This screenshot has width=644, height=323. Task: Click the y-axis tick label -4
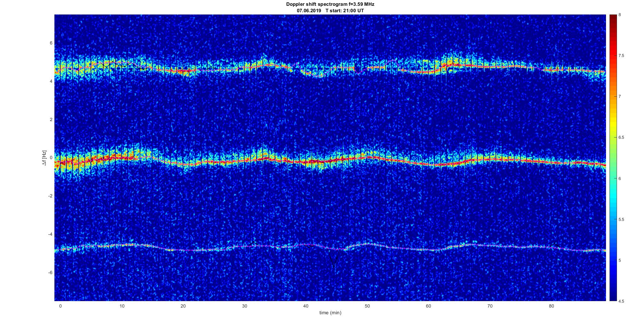click(x=51, y=234)
